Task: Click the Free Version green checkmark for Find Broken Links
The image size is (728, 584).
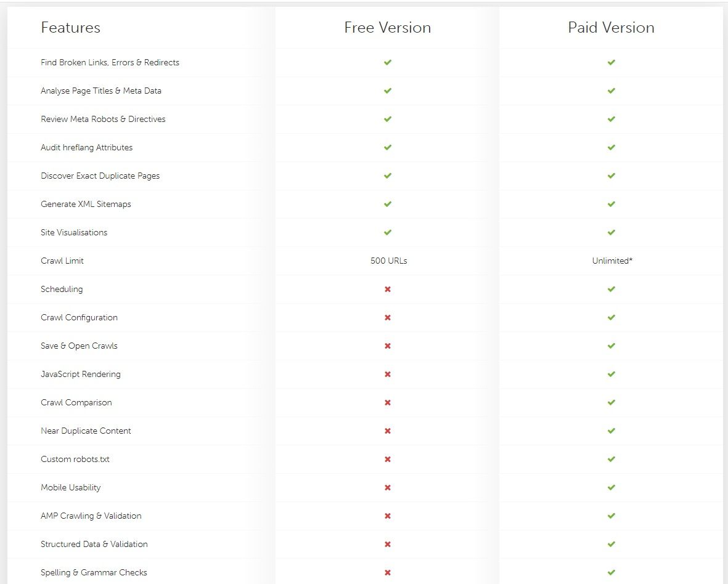Action: pyautogui.click(x=388, y=62)
